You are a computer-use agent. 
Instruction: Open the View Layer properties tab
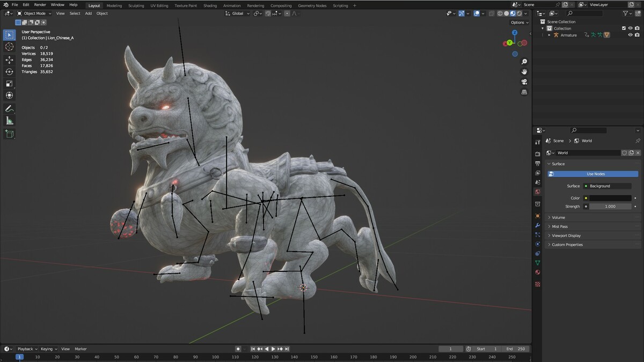[x=538, y=173]
